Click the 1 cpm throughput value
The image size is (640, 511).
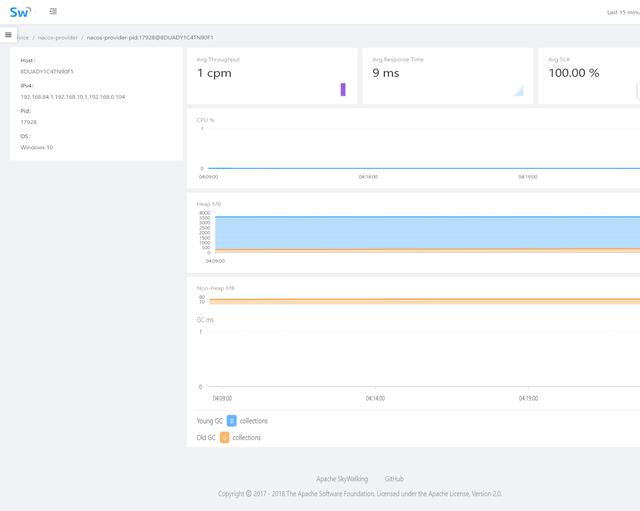[x=214, y=73]
